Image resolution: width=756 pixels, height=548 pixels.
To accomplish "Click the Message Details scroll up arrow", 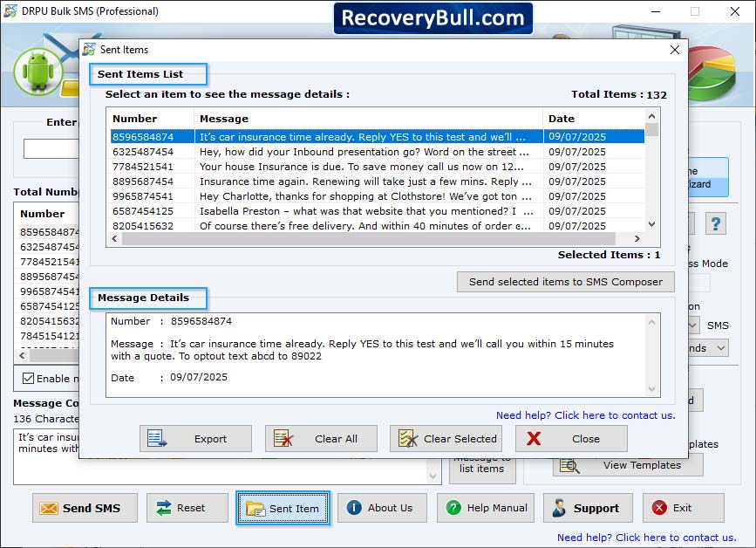I will click(652, 322).
